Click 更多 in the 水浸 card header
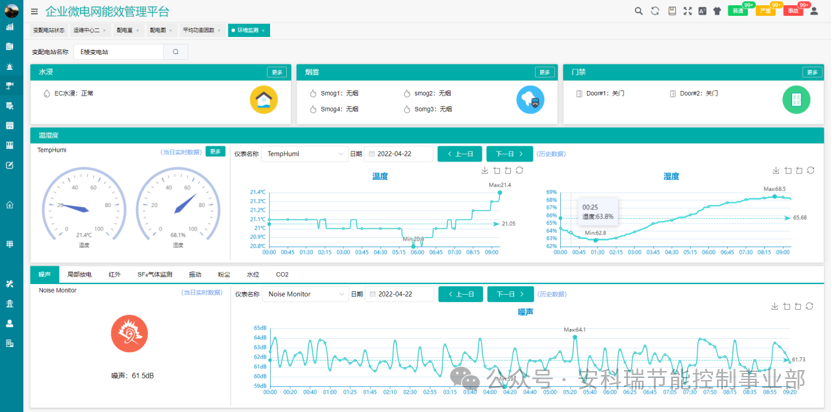Screen dimensions: 832x412 [277, 72]
